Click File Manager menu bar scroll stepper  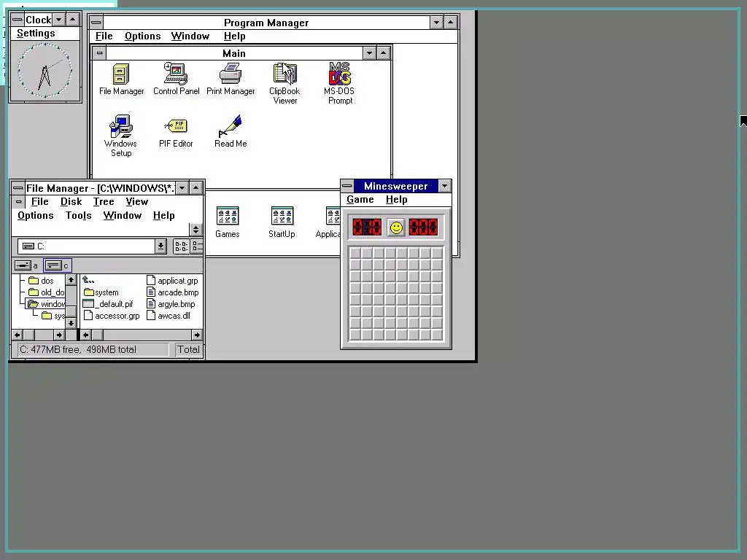196,230
